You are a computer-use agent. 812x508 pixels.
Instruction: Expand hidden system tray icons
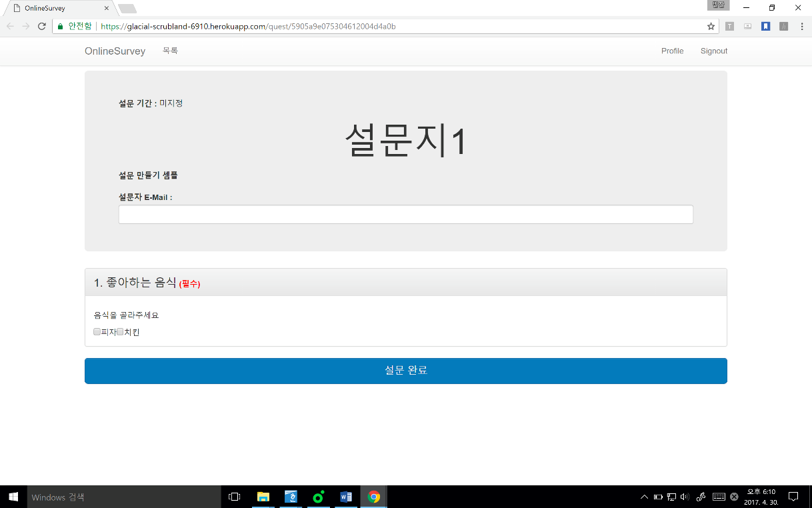(644, 497)
